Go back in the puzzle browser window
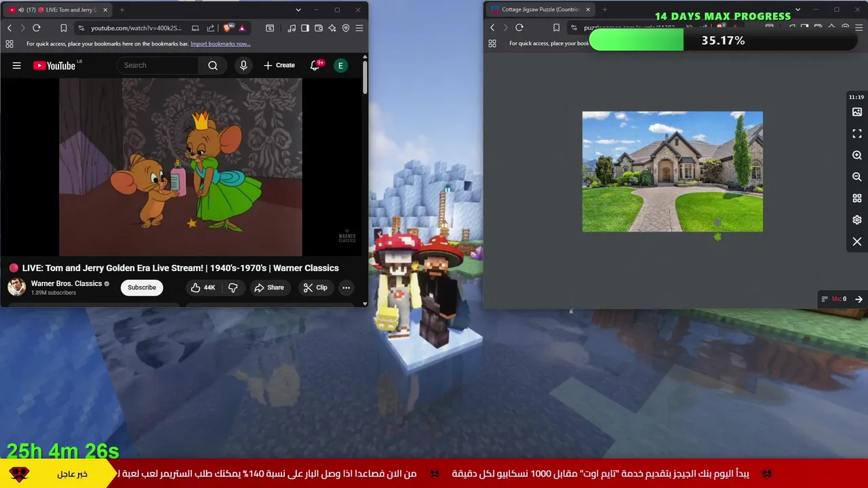Screen dimensions: 868x488 (492, 28)
